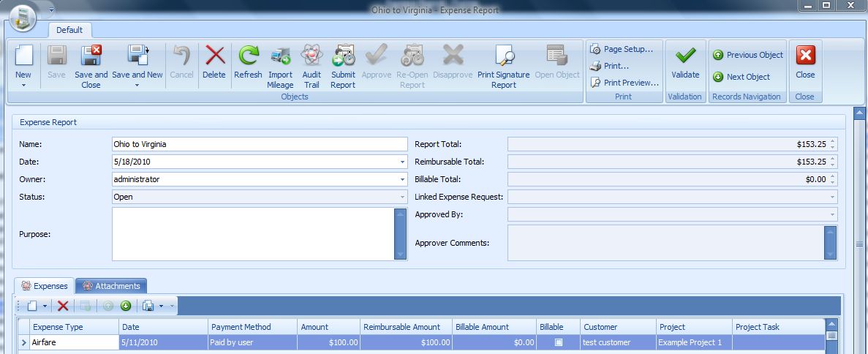Click Import Mileage truck icon
868x354 pixels.
click(280, 56)
